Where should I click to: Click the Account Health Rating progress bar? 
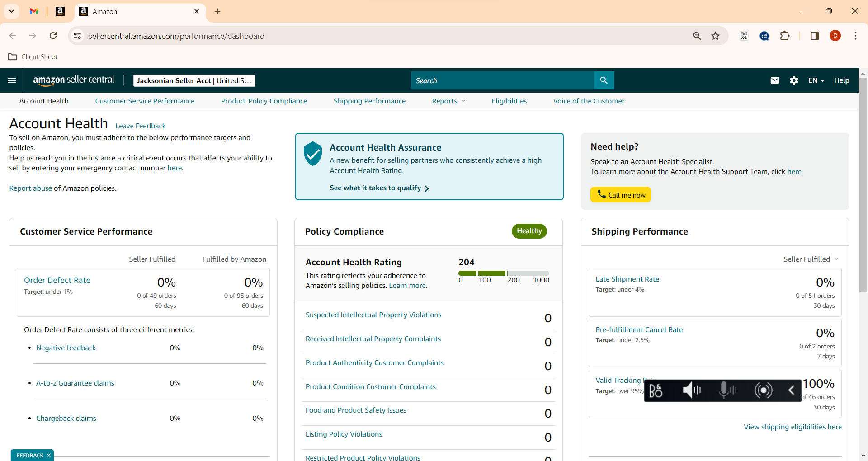504,273
